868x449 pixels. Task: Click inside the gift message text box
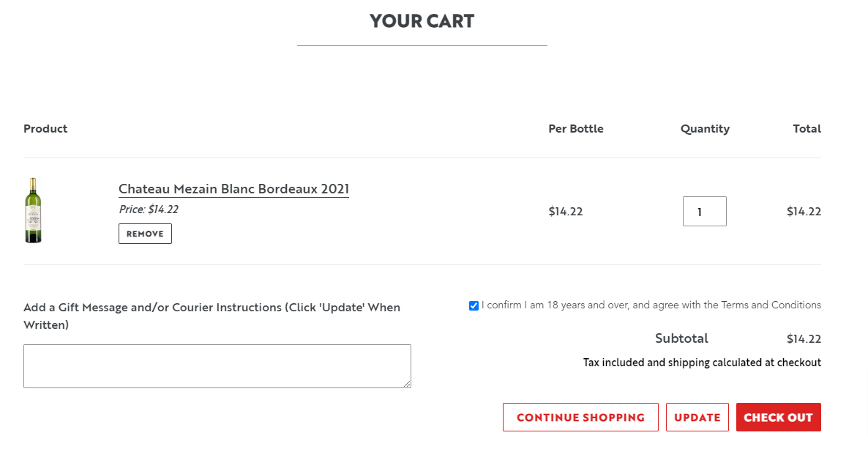[217, 365]
